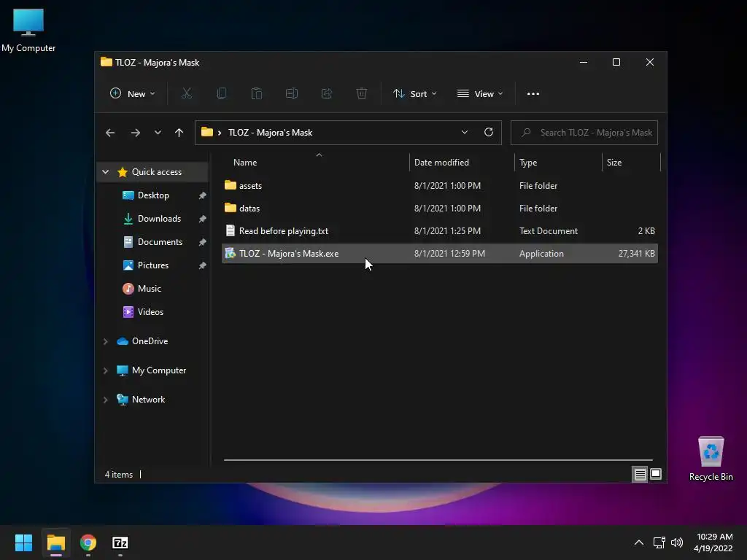Image resolution: width=747 pixels, height=560 pixels.
Task: Click the Cut scissors icon in toolbar
Action: point(186,94)
